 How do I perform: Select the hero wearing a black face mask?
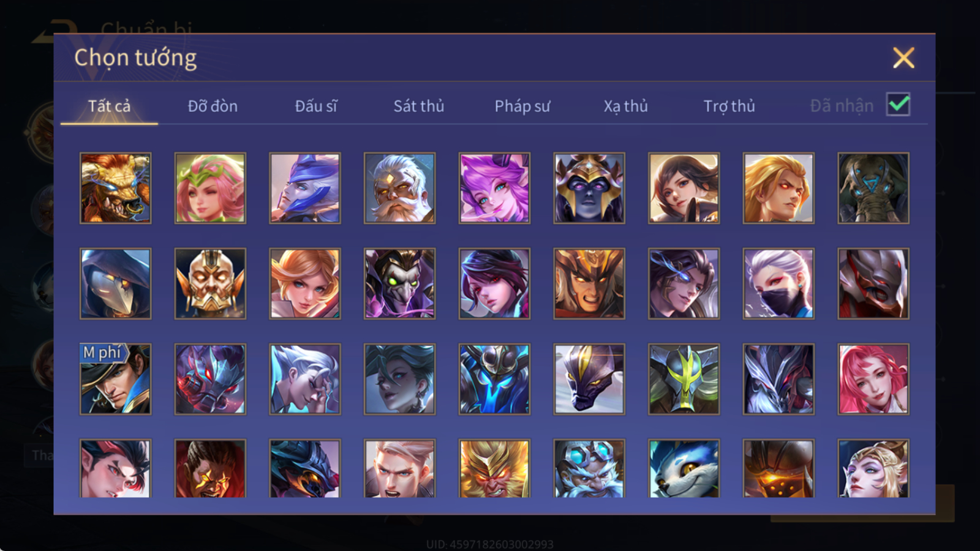coord(778,283)
